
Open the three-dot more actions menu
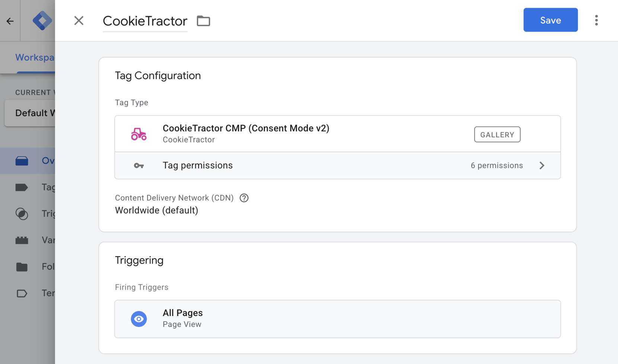point(596,20)
